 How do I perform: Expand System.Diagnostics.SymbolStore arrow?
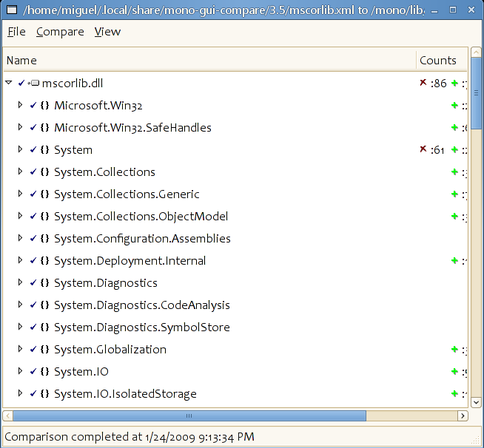[20, 327]
